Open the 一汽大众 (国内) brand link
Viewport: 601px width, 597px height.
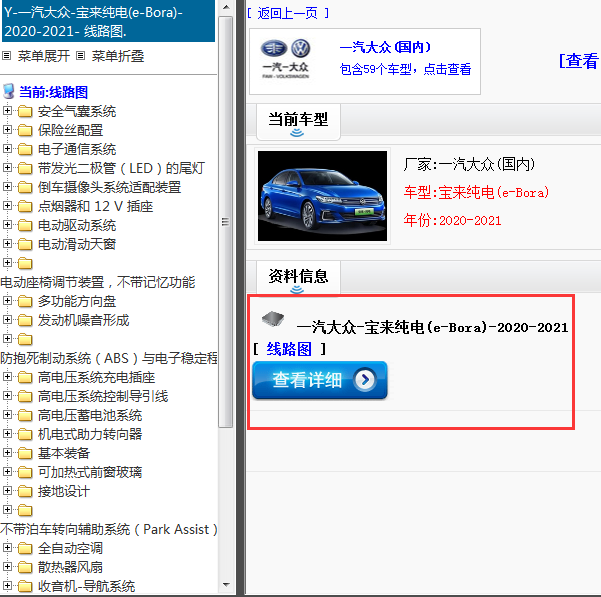click(x=385, y=47)
